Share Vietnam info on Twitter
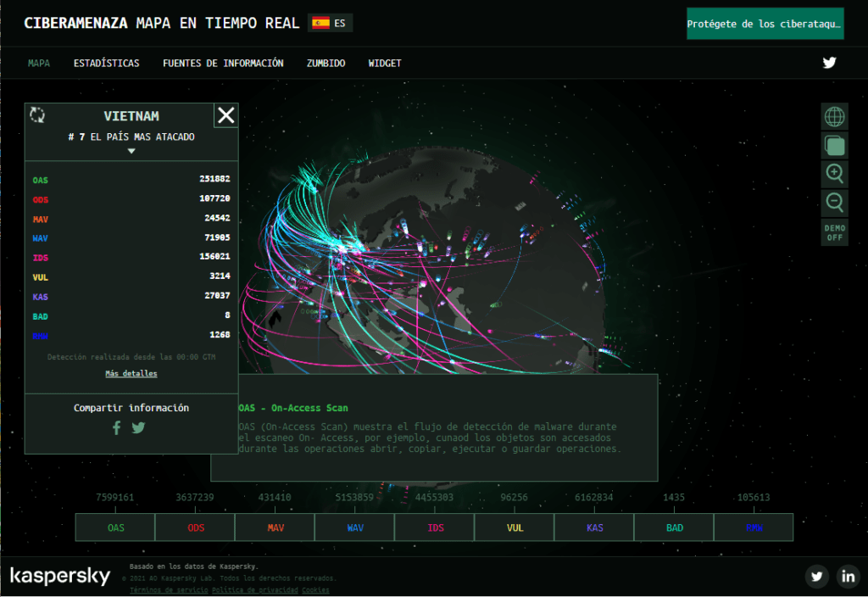Viewport: 868px width, 597px height. [x=138, y=428]
